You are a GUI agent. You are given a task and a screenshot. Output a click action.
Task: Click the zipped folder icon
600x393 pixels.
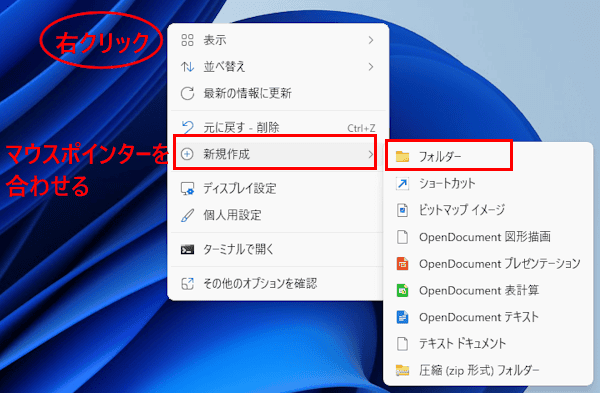402,370
